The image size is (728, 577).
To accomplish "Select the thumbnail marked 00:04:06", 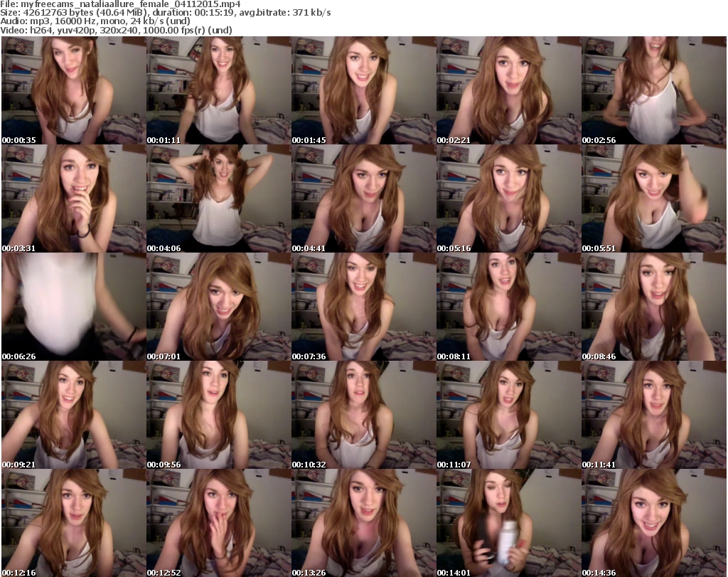I will [x=219, y=198].
